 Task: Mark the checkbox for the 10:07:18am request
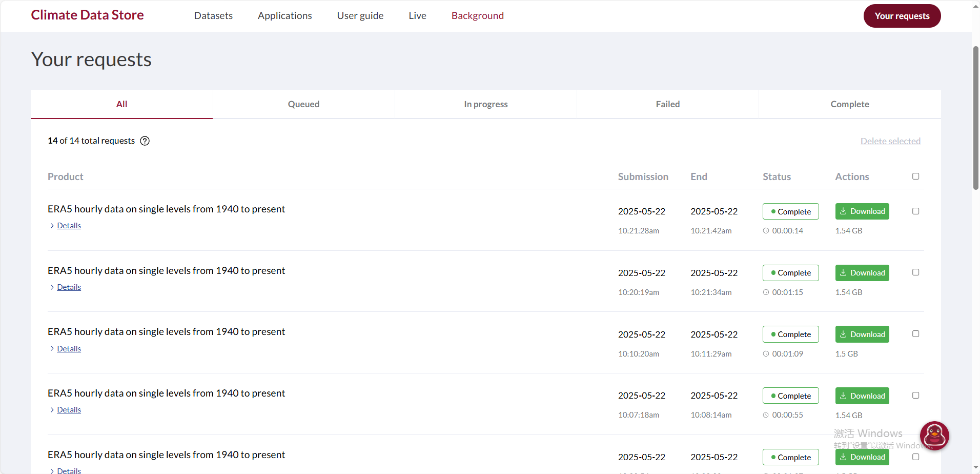click(x=916, y=396)
